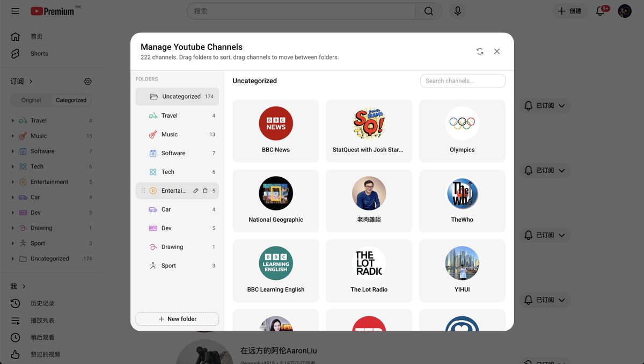Click the New folder button
This screenshot has height=364, width=644.
click(x=177, y=319)
